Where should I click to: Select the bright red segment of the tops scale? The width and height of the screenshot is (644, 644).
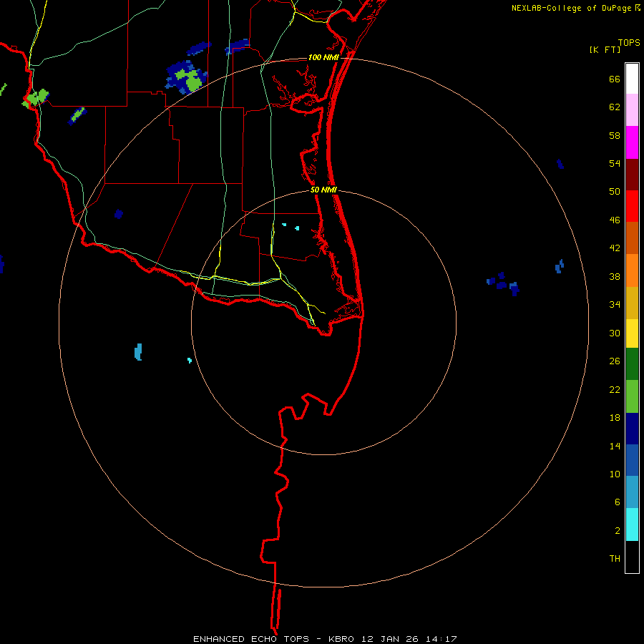632,206
